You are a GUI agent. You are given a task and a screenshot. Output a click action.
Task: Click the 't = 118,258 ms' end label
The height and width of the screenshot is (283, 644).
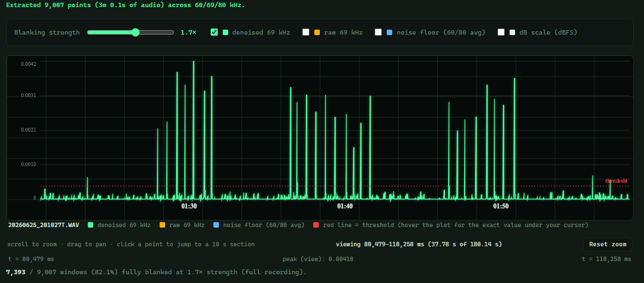point(607,259)
